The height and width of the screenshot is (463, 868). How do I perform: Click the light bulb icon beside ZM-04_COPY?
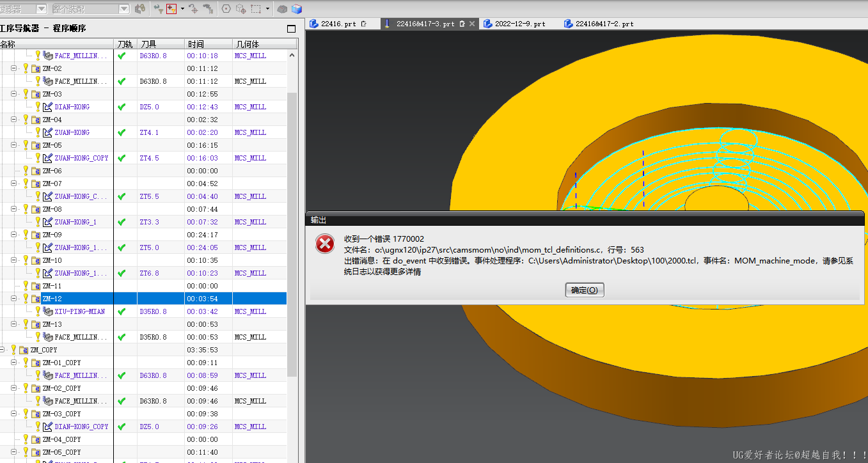click(x=26, y=439)
